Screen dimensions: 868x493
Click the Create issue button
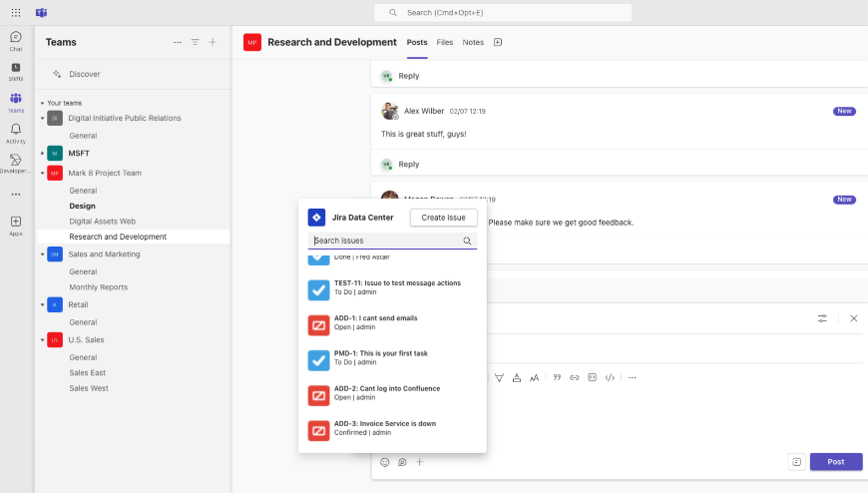(x=444, y=217)
